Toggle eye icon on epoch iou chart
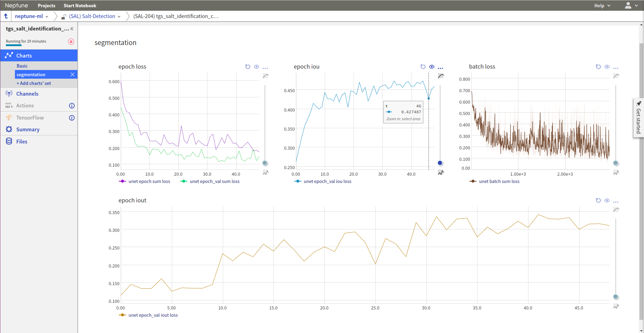 point(432,67)
